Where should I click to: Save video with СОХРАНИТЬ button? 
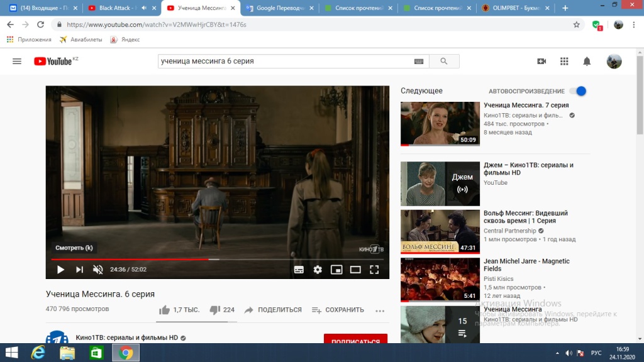click(338, 310)
